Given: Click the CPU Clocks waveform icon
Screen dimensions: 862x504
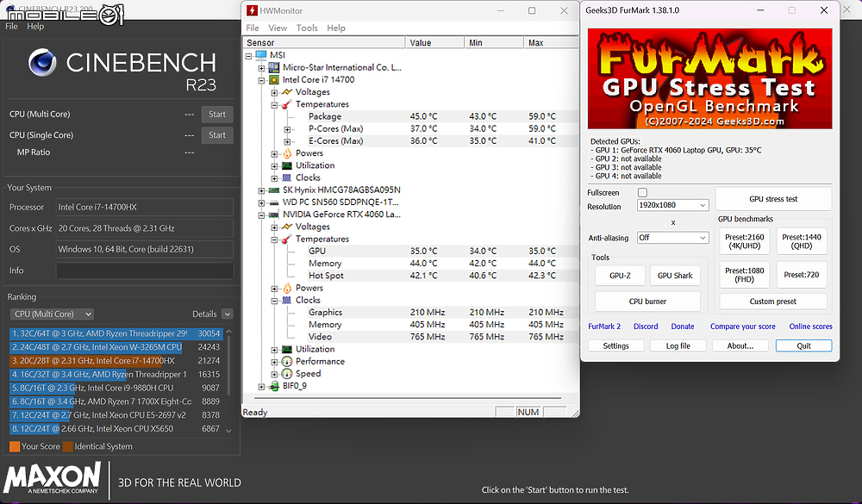Looking at the screenshot, I should tap(286, 177).
